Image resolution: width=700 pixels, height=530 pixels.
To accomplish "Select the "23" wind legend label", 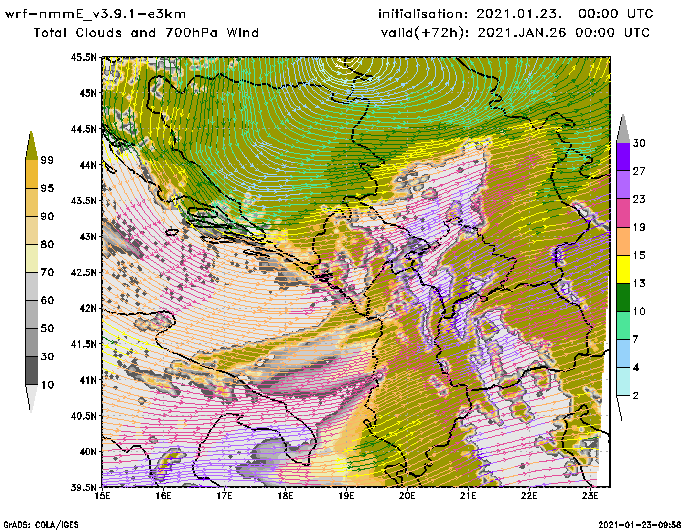I will point(639,199).
